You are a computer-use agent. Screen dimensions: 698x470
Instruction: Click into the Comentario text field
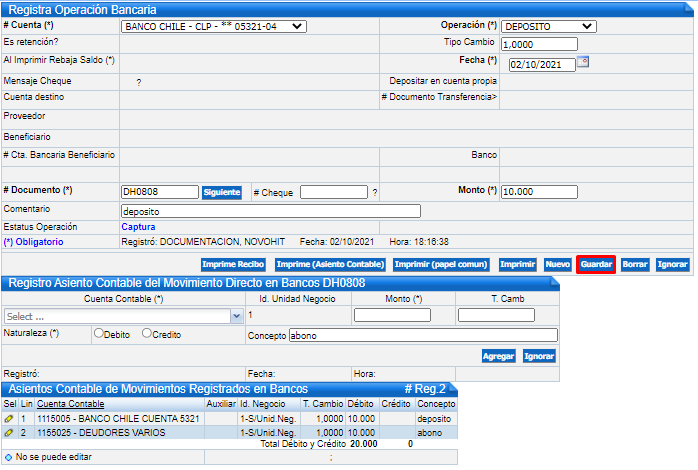click(x=269, y=211)
